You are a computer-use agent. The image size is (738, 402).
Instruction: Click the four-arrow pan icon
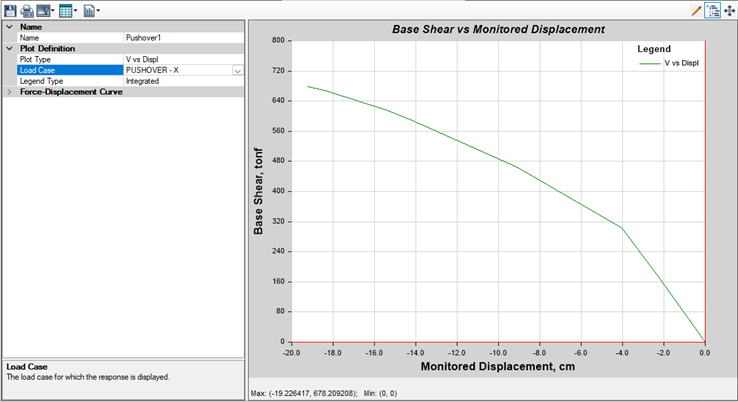[729, 10]
